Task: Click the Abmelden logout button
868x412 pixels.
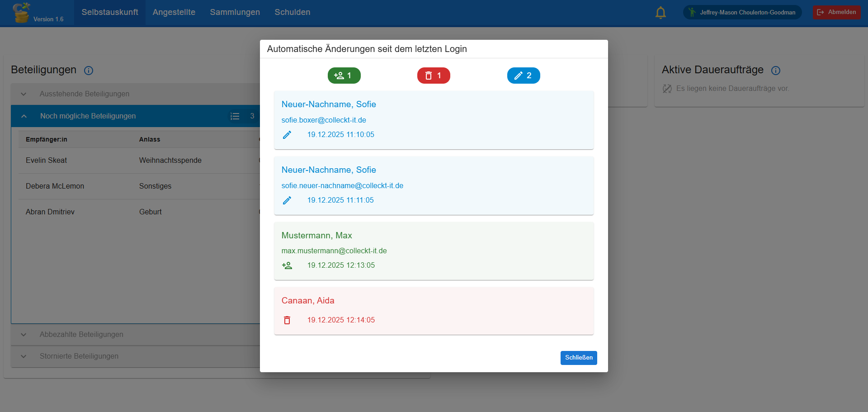Action: (x=836, y=12)
